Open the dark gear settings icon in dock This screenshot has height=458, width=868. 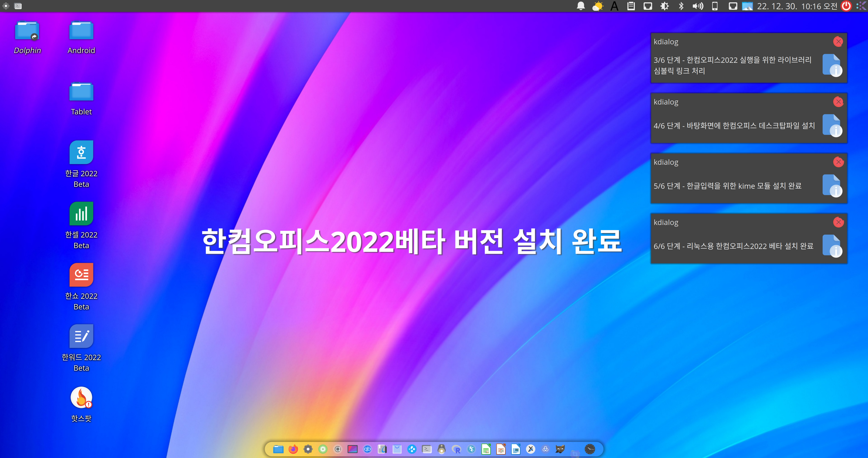tap(308, 449)
